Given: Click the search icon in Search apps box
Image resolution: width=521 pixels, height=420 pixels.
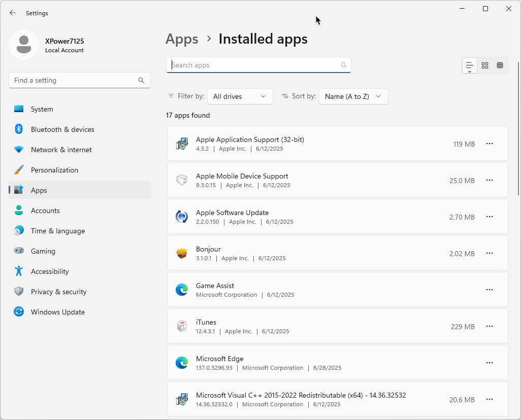Looking at the screenshot, I should (x=344, y=65).
